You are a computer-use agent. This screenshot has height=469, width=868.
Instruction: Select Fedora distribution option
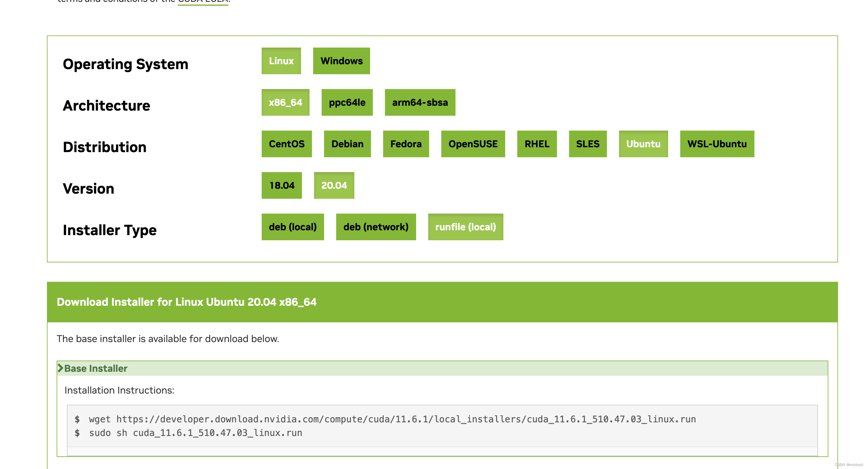(406, 143)
